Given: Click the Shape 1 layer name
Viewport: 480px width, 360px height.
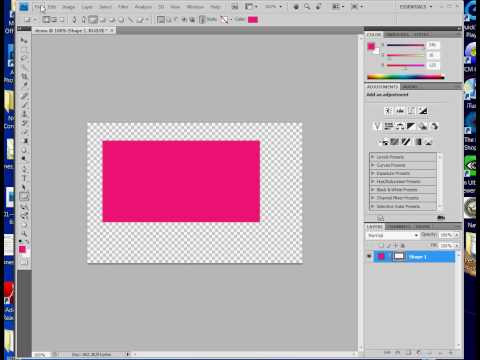Looking at the screenshot, I should point(417,257).
